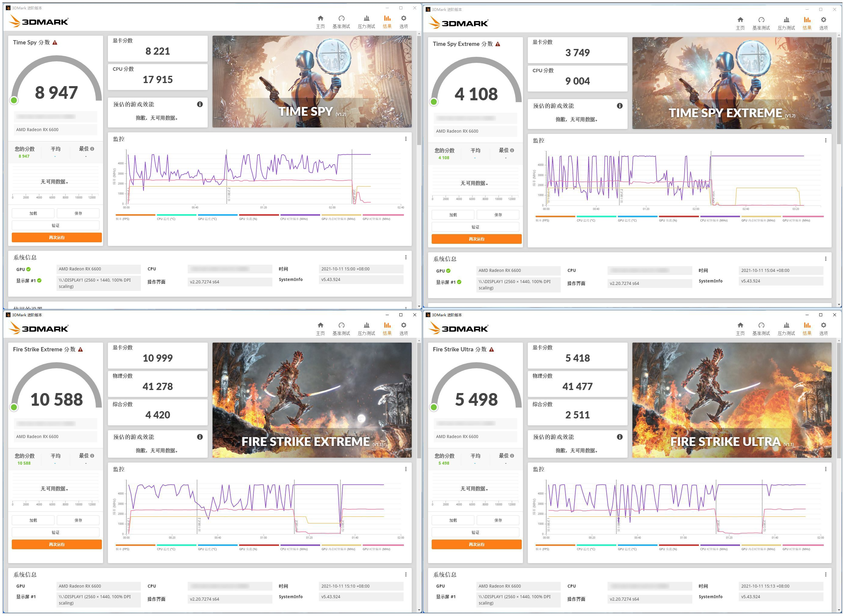Open Options gear in Fire Strike Ultra window

coord(823,328)
